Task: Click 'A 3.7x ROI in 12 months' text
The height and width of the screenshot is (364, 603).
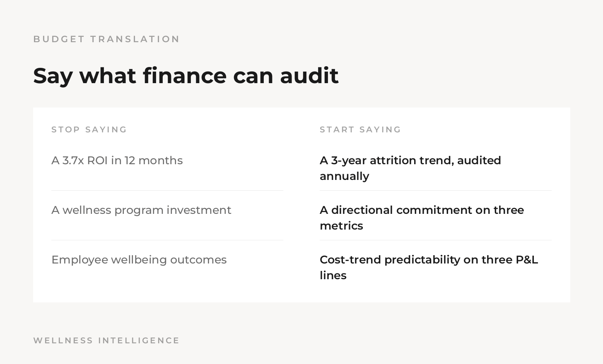Action: [117, 160]
